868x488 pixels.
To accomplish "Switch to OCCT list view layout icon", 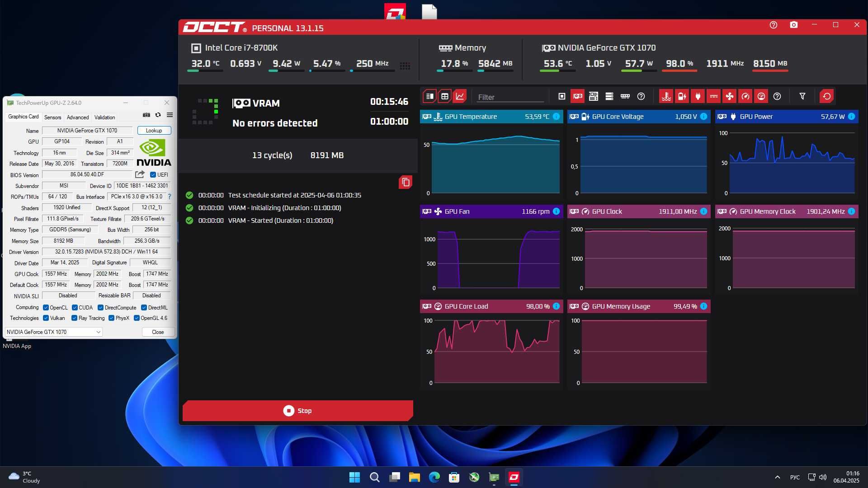I will coord(429,96).
